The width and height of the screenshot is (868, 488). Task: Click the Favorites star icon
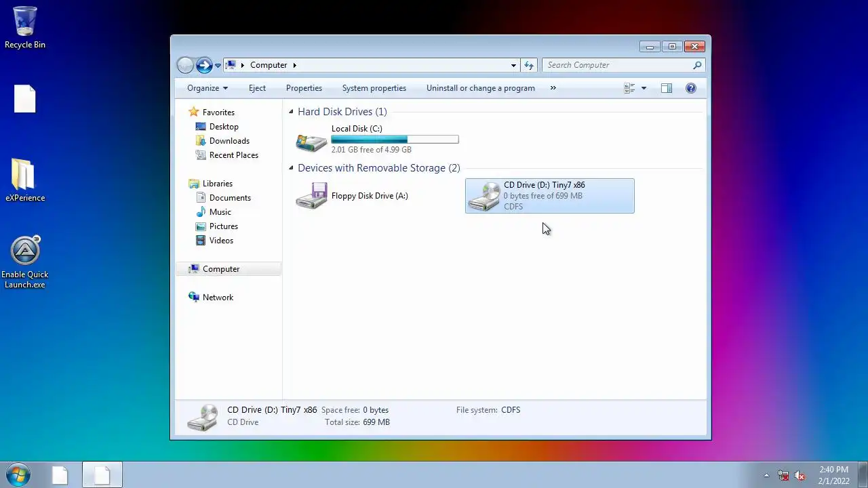[x=194, y=112]
